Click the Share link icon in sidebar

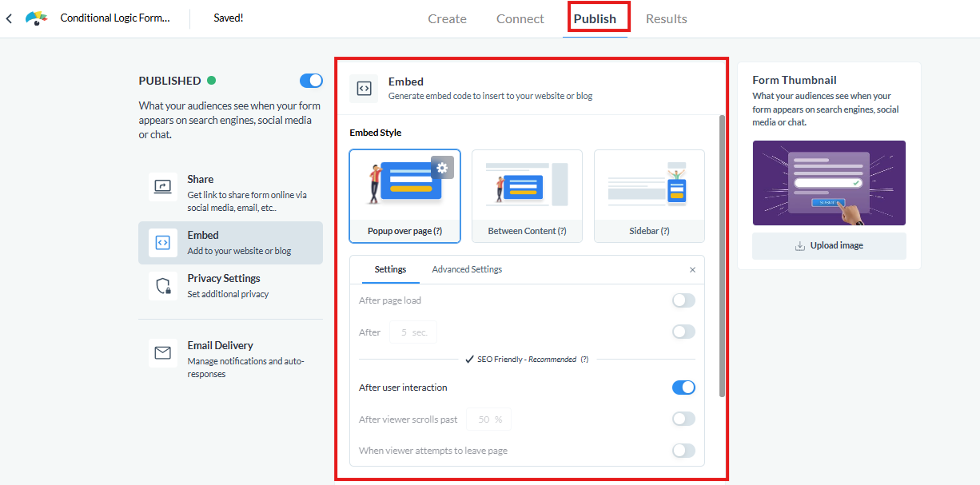click(x=162, y=187)
